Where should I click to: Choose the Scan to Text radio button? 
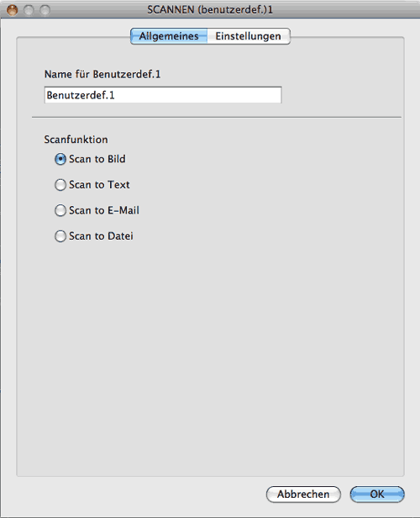60,185
